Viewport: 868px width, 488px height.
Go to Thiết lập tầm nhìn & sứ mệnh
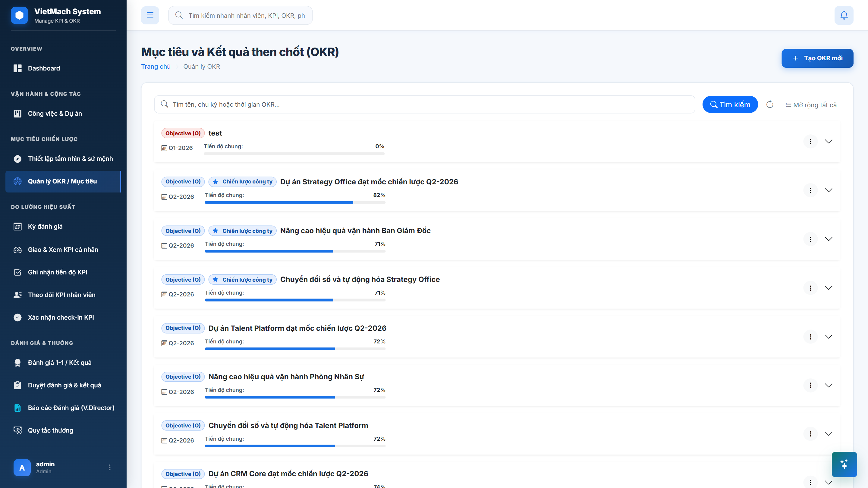point(63,159)
